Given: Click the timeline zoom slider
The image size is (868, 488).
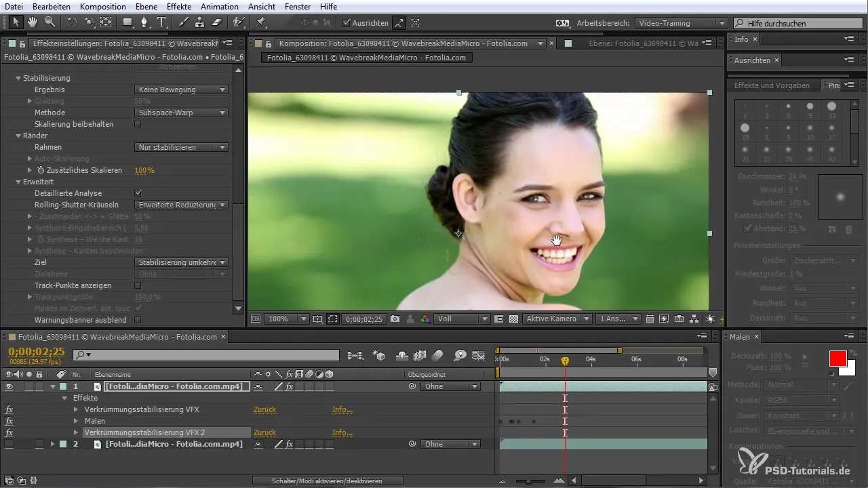Looking at the screenshot, I should pos(528,481).
